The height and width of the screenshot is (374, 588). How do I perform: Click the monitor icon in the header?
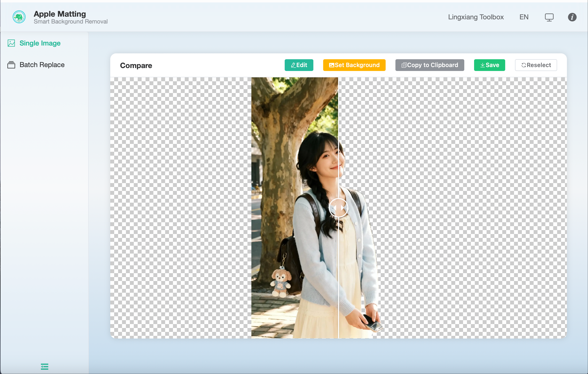coord(549,17)
